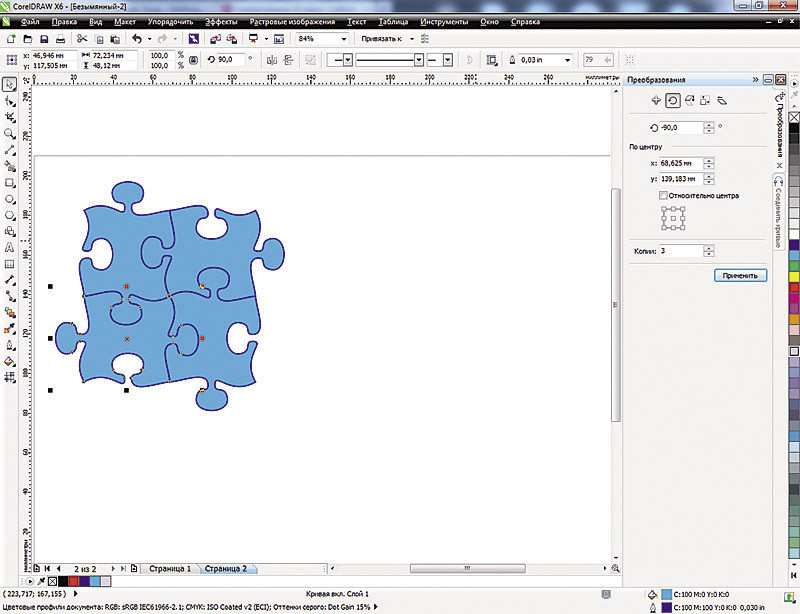Viewport: 800px width, 614px height.
Task: Click the Mirror horizontally icon
Action: click(272, 60)
